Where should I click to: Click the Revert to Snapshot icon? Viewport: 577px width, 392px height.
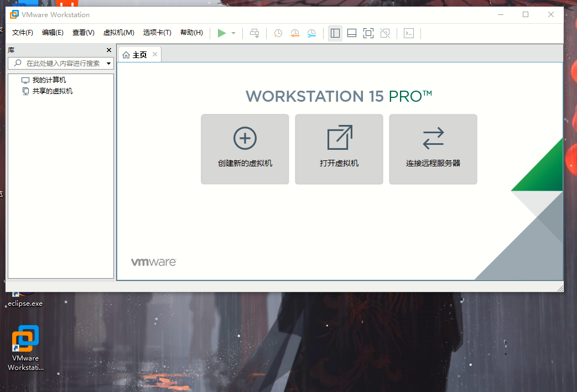[295, 33]
